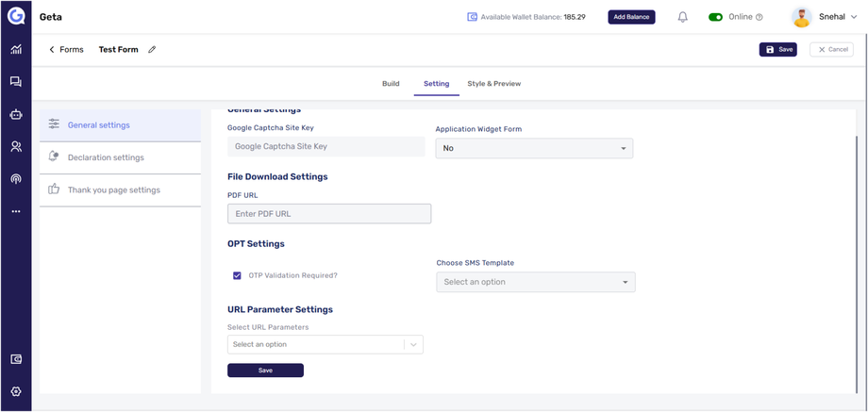Screen dimensions: 868x412
Task: Uncheck the OTP Validation Required checkbox
Action: (x=237, y=276)
